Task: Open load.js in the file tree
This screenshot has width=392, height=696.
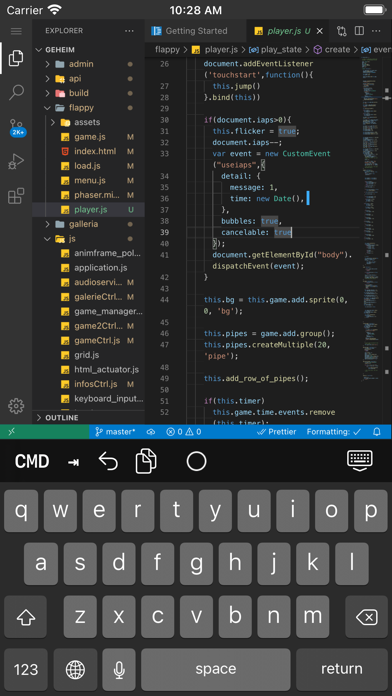Action: (x=87, y=166)
